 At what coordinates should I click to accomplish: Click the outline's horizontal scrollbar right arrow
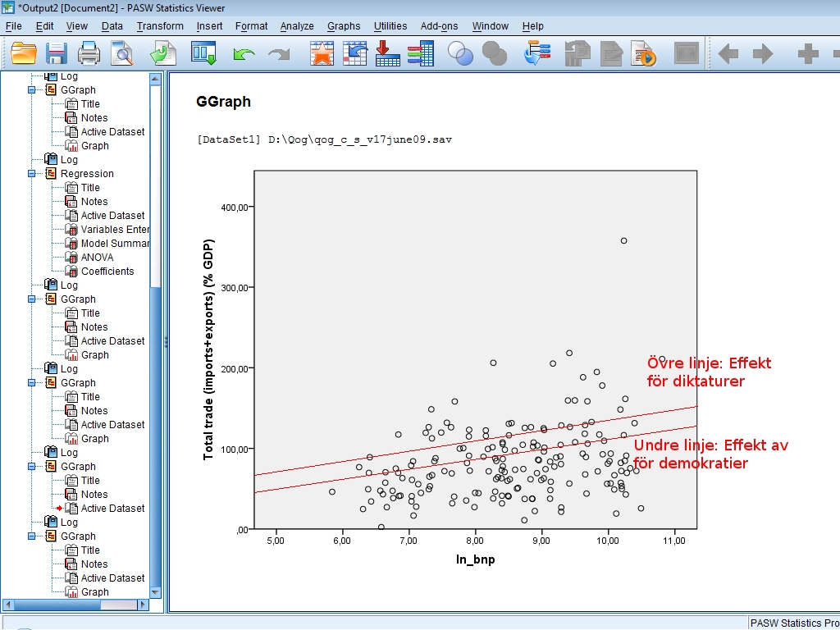tap(144, 605)
